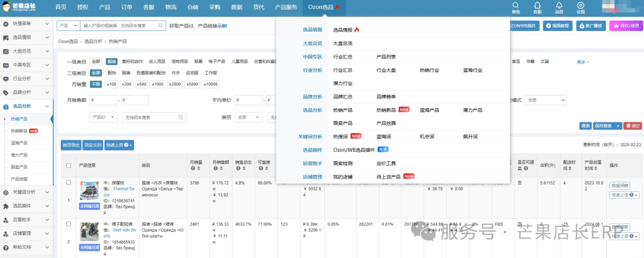The image size is (644, 258).
Task: Select the 帮助文档 question mark icon
Action: [6, 247]
